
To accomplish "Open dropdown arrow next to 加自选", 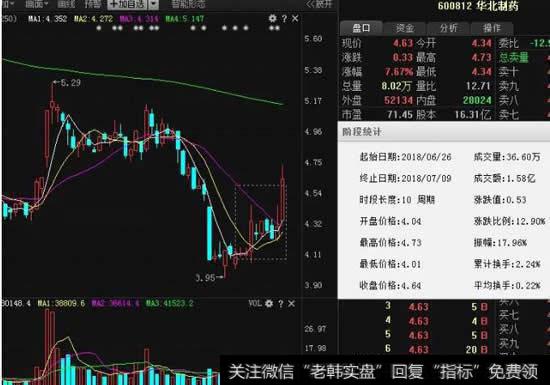I will (154, 4).
